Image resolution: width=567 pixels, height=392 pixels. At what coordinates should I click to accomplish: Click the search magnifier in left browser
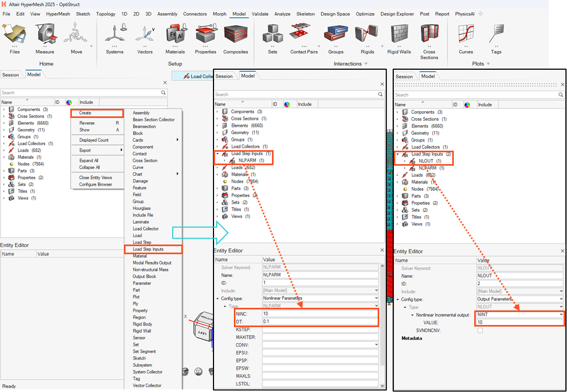click(x=164, y=93)
